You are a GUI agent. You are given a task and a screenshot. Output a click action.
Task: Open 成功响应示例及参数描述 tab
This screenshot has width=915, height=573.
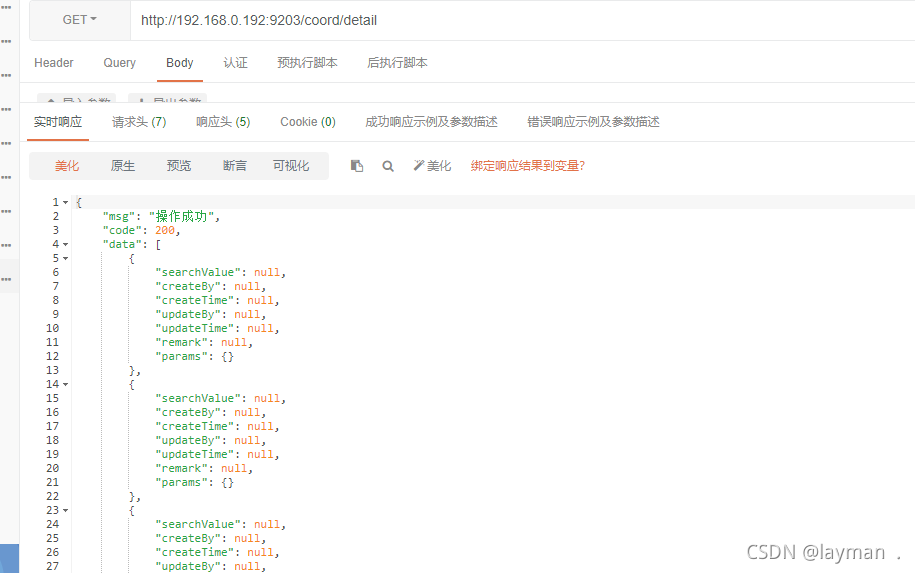click(431, 122)
